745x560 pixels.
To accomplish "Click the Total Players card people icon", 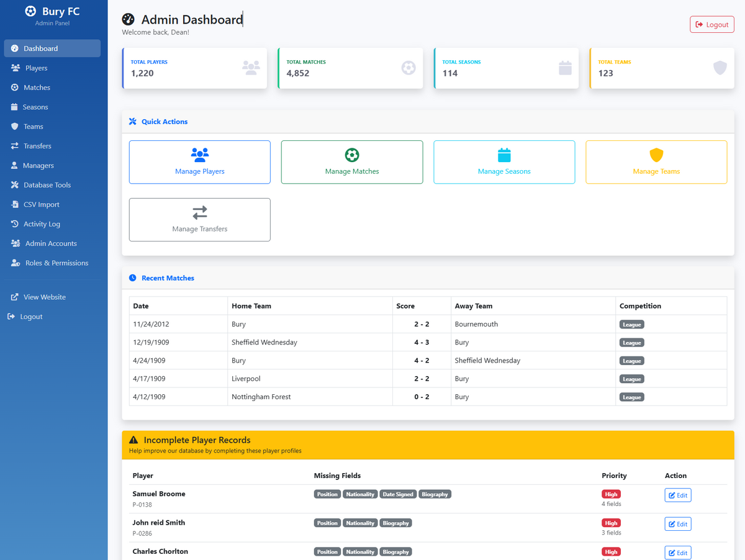I will tap(251, 68).
